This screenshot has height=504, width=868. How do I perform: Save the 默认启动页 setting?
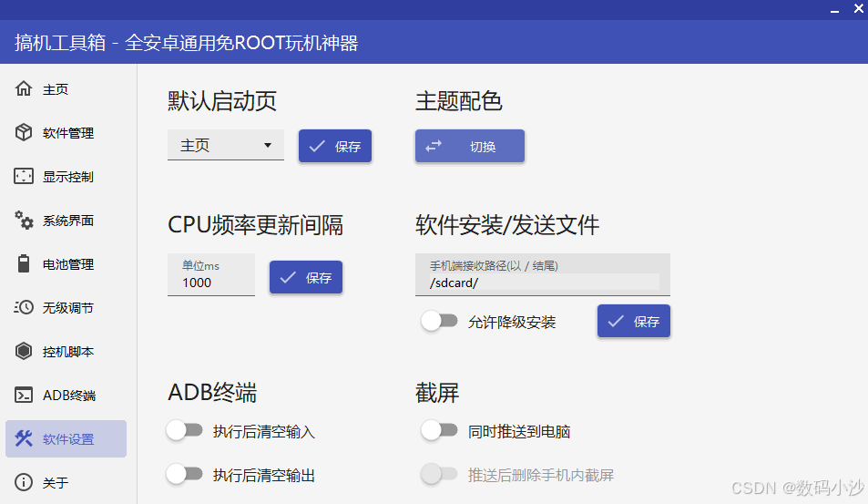(335, 146)
